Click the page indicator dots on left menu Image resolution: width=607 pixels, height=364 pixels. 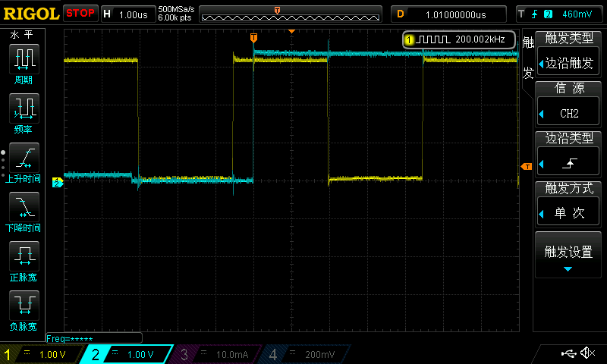[3, 164]
